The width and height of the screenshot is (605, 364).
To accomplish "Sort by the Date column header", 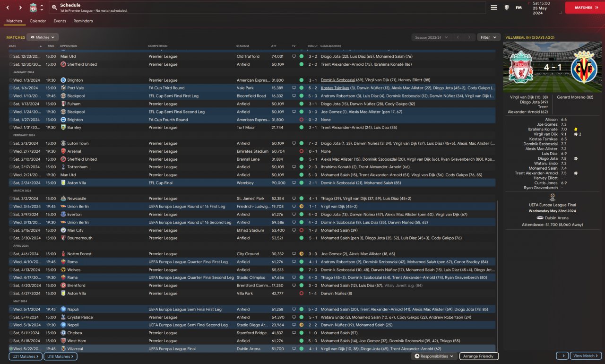I will click(12, 46).
